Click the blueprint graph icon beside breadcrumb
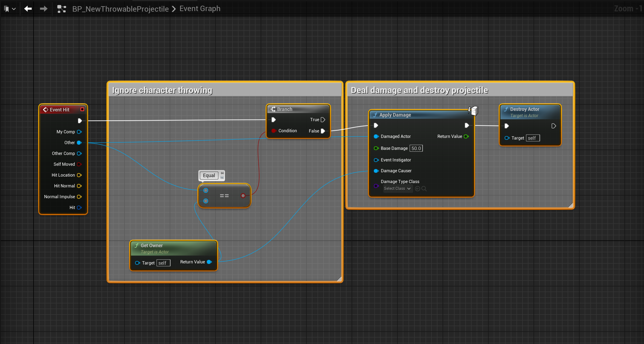This screenshot has width=644, height=344. (x=61, y=9)
